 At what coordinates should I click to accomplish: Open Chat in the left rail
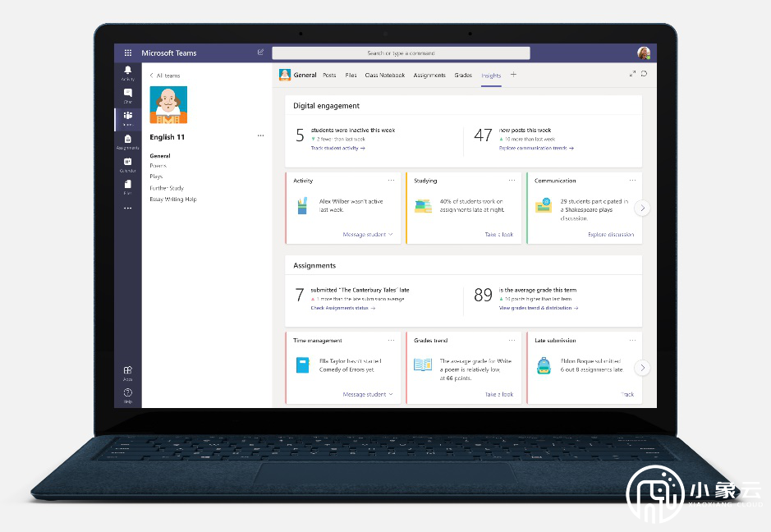click(128, 95)
